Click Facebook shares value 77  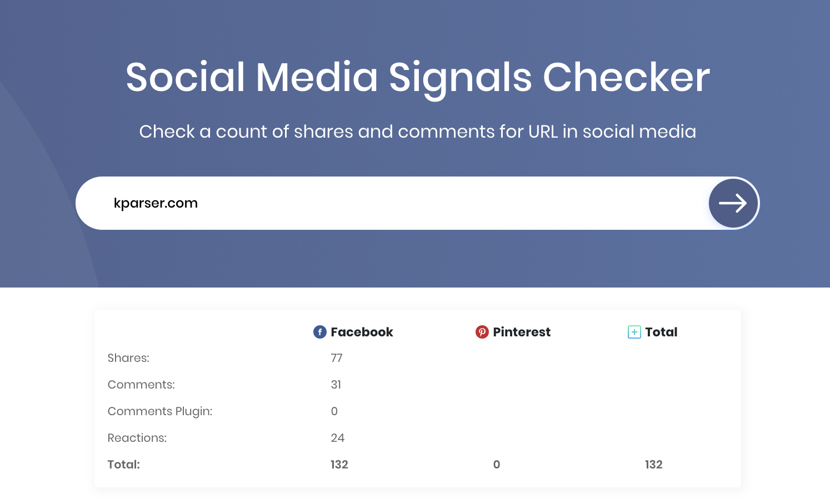337,358
